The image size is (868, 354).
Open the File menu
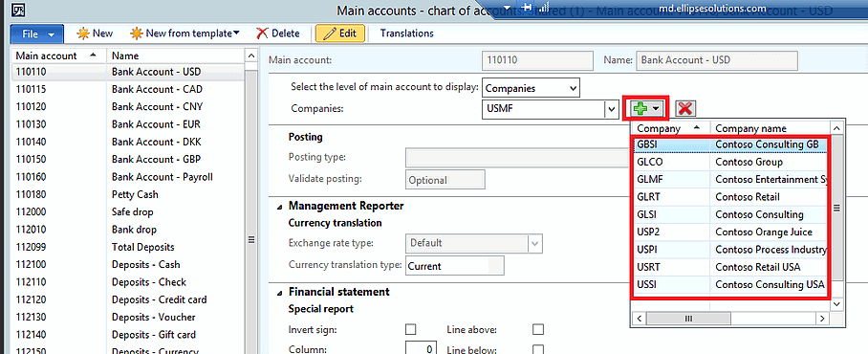[x=36, y=33]
